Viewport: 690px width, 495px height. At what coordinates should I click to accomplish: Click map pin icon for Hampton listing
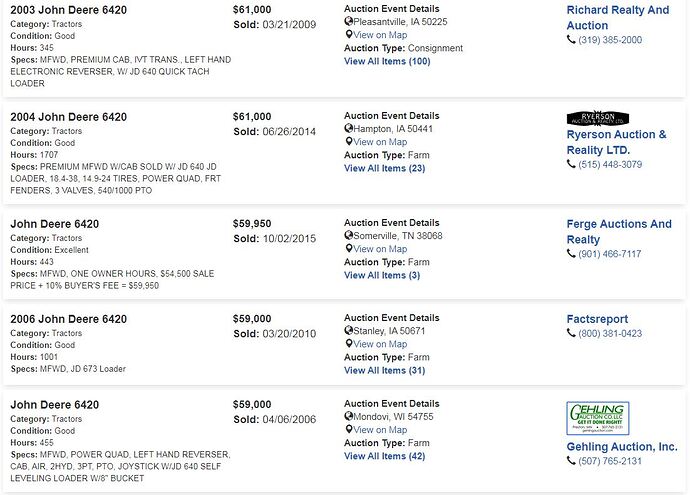click(x=349, y=141)
